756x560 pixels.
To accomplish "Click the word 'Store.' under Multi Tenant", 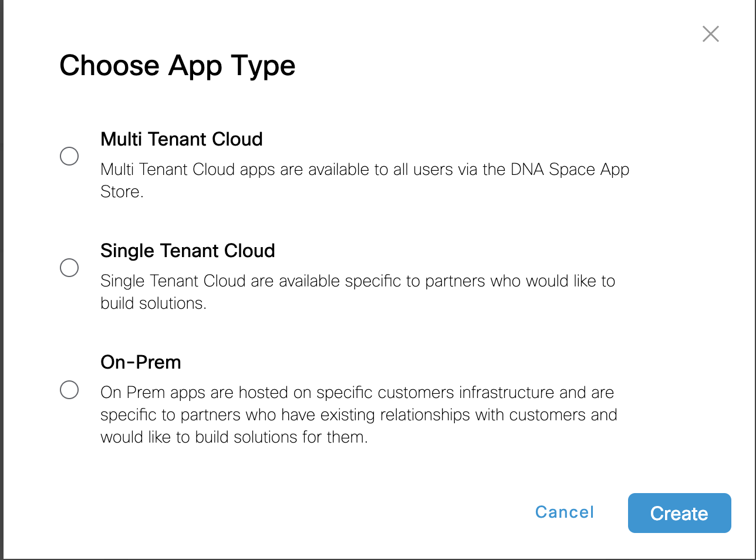I will [122, 192].
